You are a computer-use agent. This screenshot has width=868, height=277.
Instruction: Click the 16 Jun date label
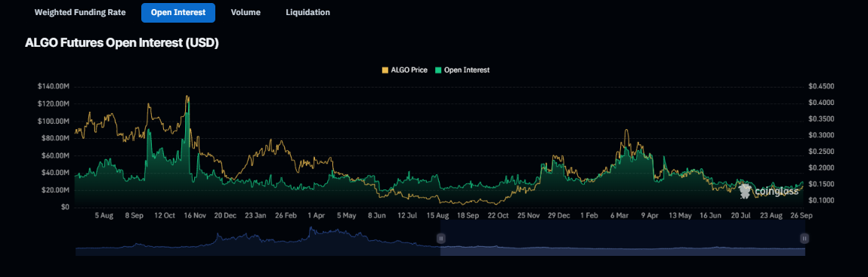[x=710, y=216]
